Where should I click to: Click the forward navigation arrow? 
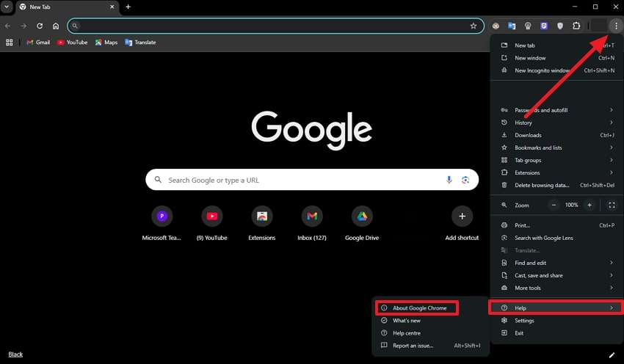coord(24,26)
